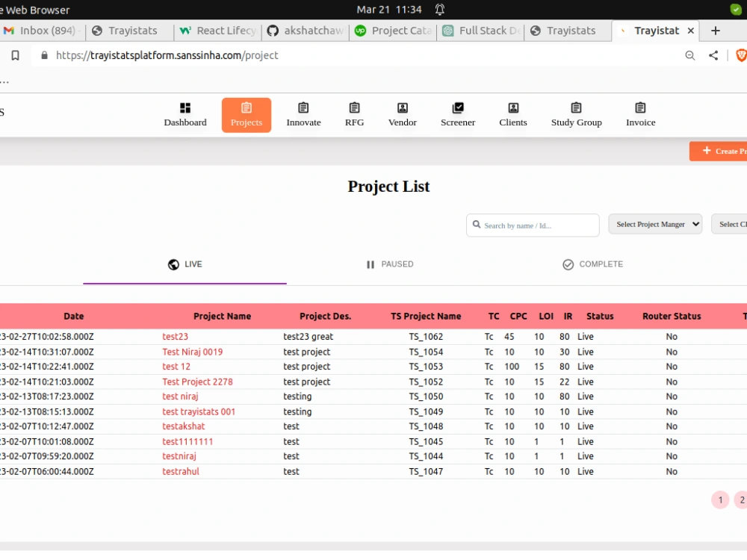Open project link test1111111
Viewport: 747px width, 560px height.
187,442
